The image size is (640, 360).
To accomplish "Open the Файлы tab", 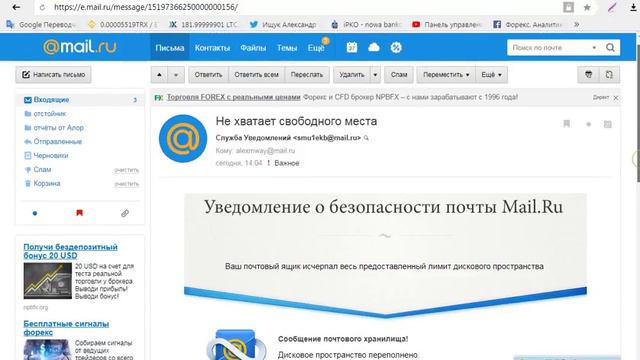I will tap(253, 48).
